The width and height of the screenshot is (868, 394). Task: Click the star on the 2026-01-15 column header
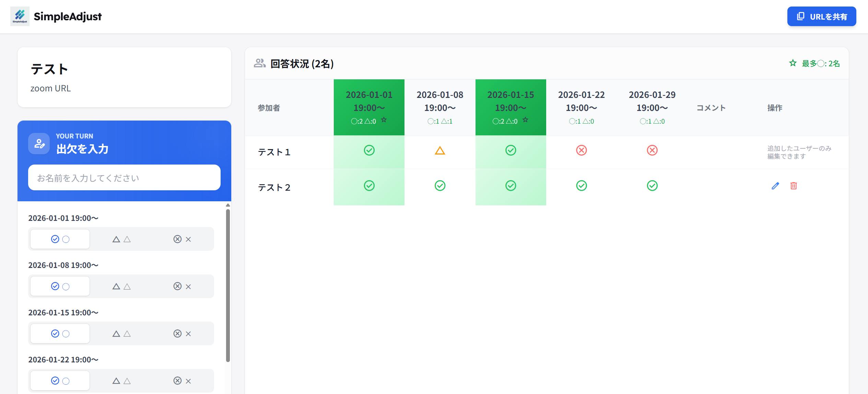coord(525,119)
